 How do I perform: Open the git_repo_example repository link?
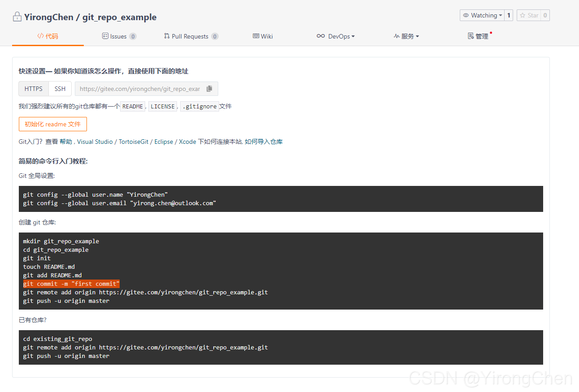pyautogui.click(x=119, y=17)
